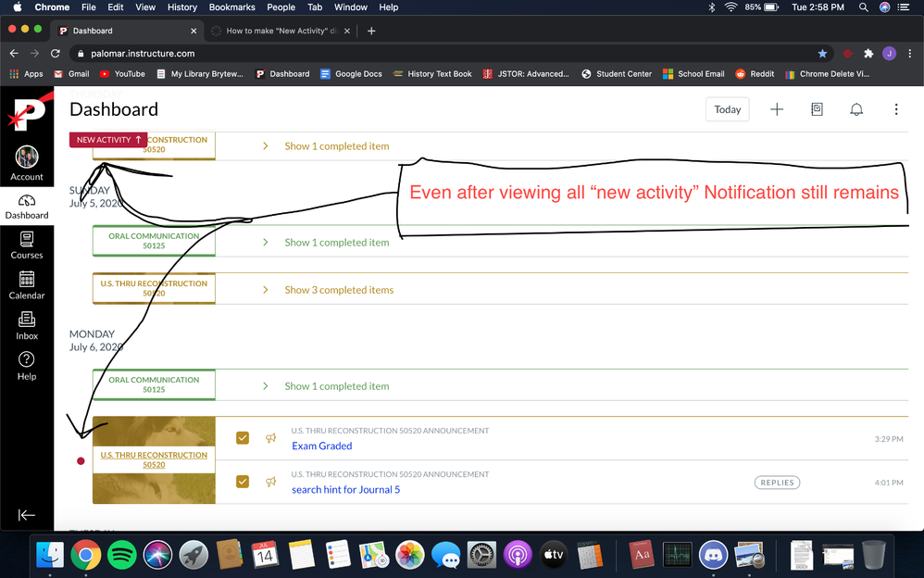
Task: Open Chrome extensions puzzle icon
Action: click(x=868, y=54)
